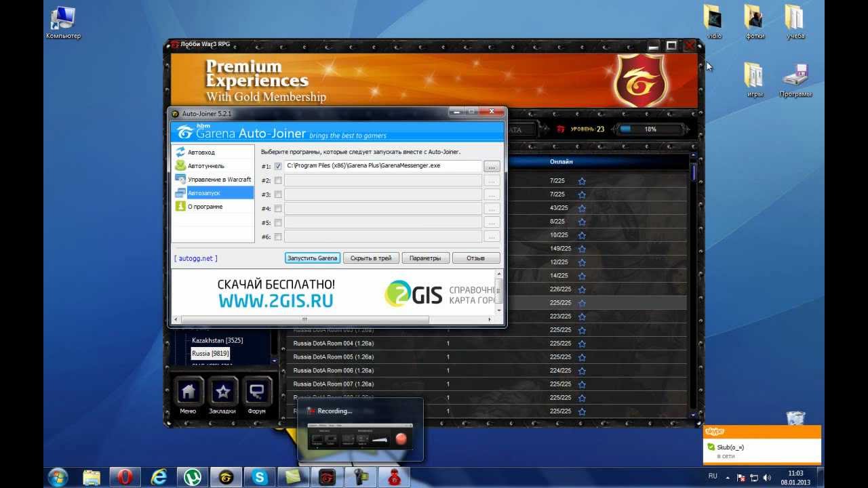Click the Recording window preview thumbnail
The width and height of the screenshot is (868, 488).
360,438
